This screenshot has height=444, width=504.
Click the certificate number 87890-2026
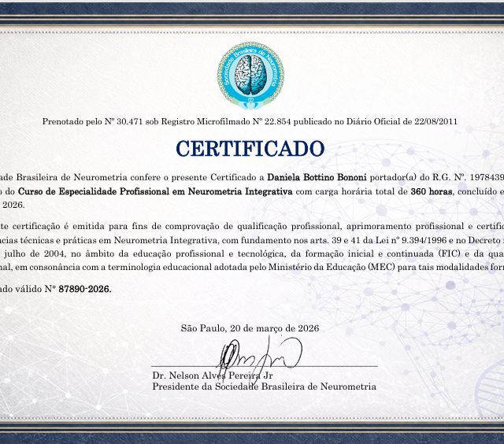pos(85,289)
